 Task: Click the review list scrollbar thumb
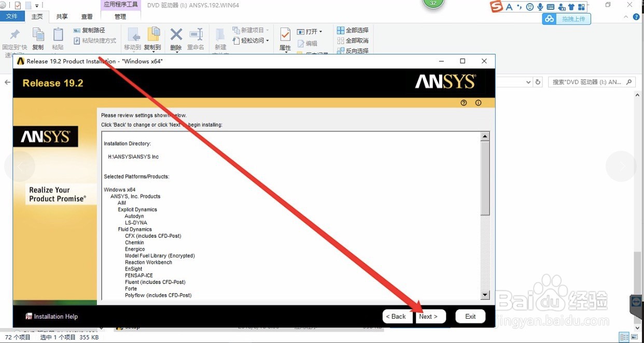pos(485,179)
